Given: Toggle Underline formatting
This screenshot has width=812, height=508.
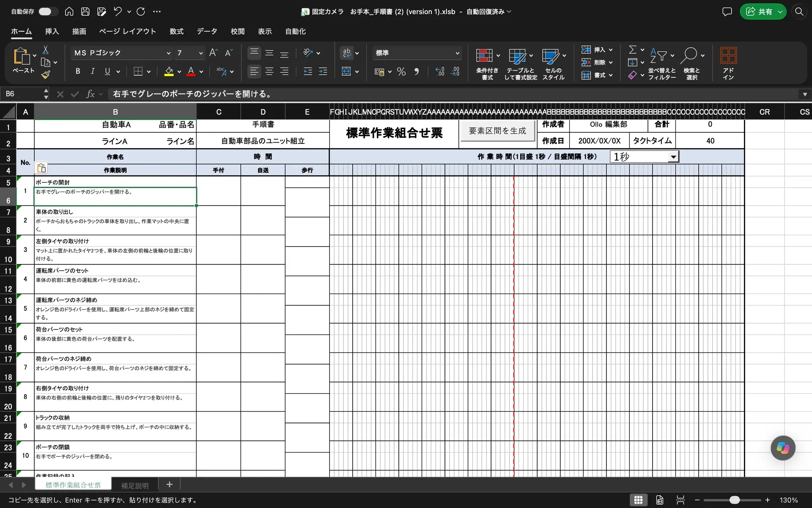Looking at the screenshot, I should tap(107, 71).
